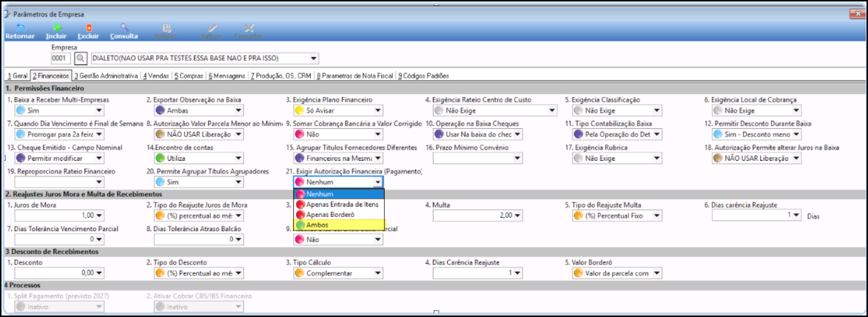This screenshot has height=317, width=868.
Task: Open Autorização Valor Parcela Menor dropdown
Action: 238,135
